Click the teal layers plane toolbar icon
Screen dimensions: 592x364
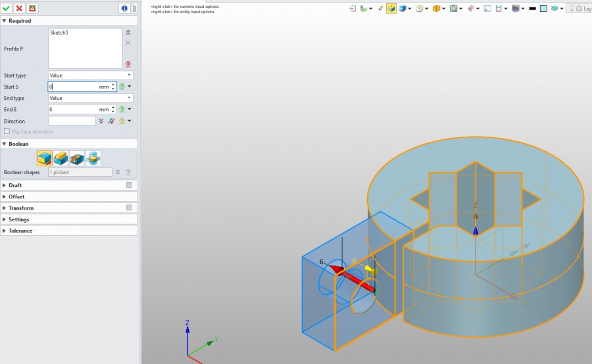click(555, 9)
